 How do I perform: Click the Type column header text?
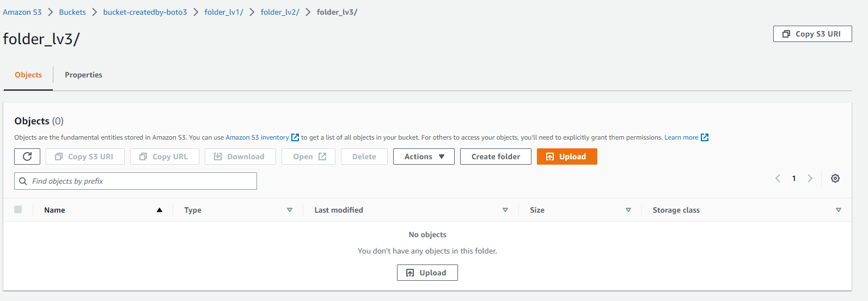pyautogui.click(x=193, y=210)
